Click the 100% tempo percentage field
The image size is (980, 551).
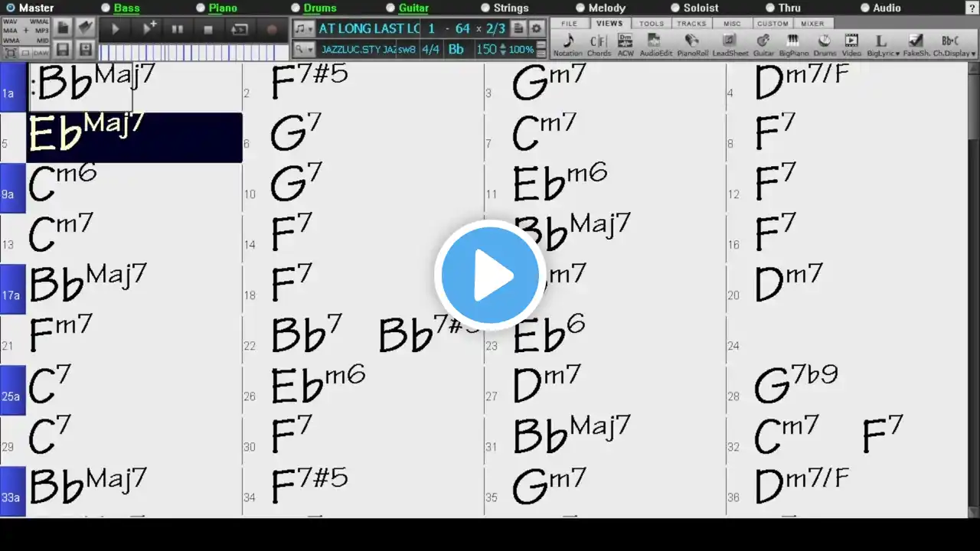coord(521,50)
